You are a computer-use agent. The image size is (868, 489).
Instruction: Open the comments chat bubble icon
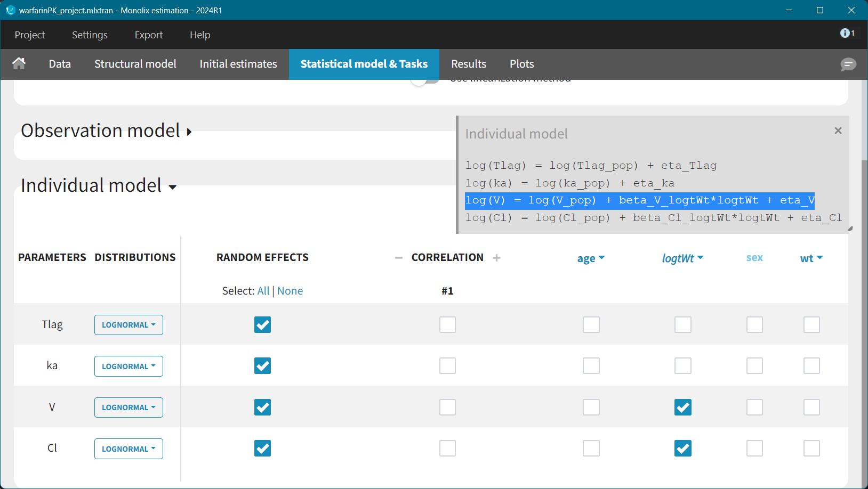[x=848, y=64]
